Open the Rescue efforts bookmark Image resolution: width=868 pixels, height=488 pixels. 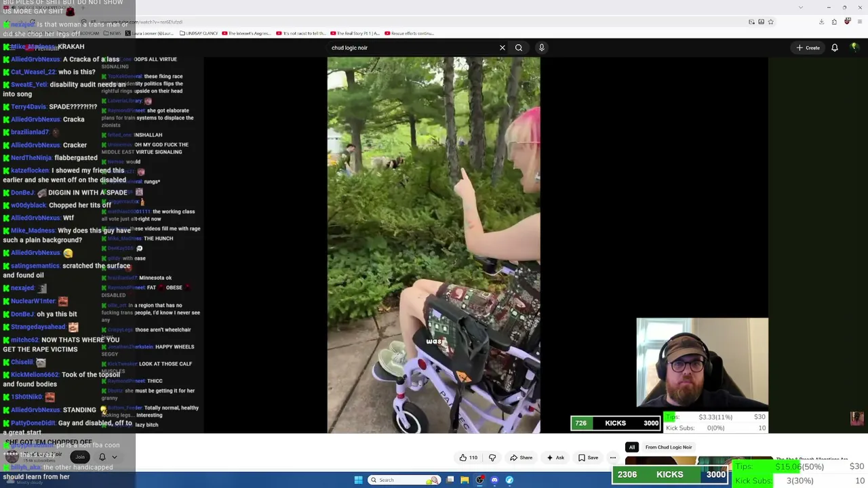[x=410, y=33]
